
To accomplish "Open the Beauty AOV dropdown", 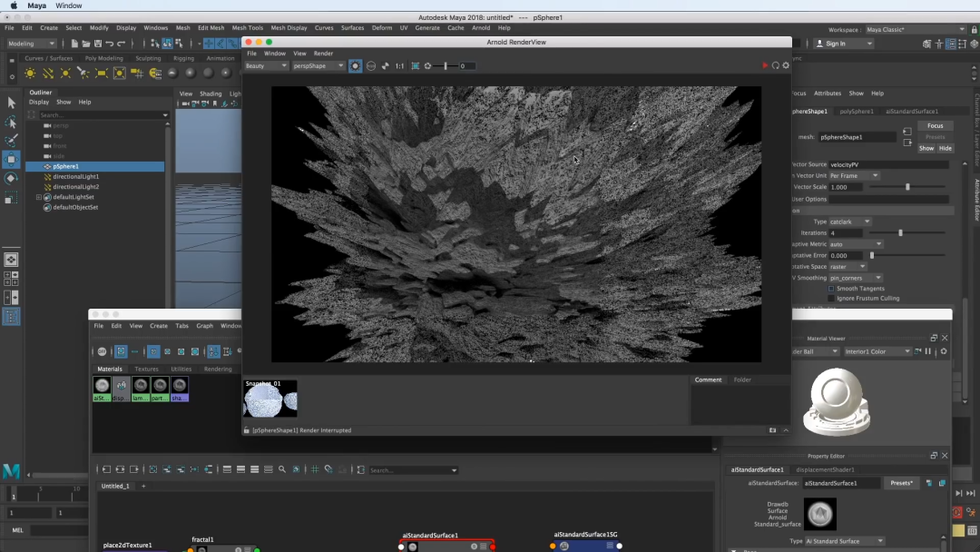I will [x=266, y=66].
